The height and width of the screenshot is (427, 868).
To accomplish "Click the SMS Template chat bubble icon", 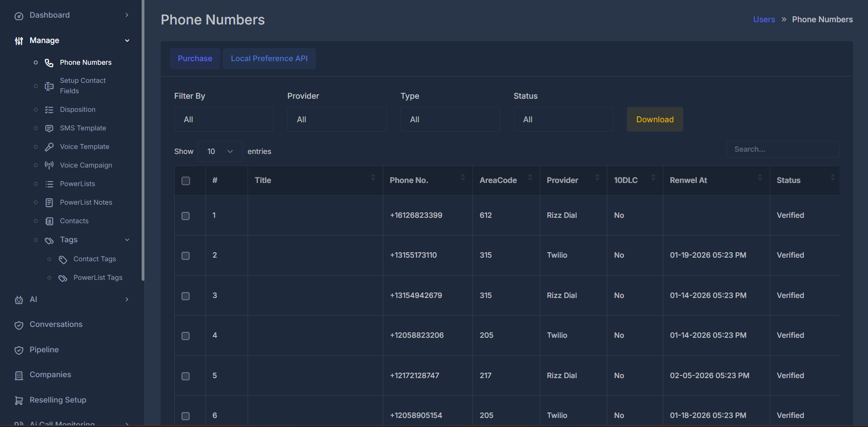I will click(x=49, y=128).
